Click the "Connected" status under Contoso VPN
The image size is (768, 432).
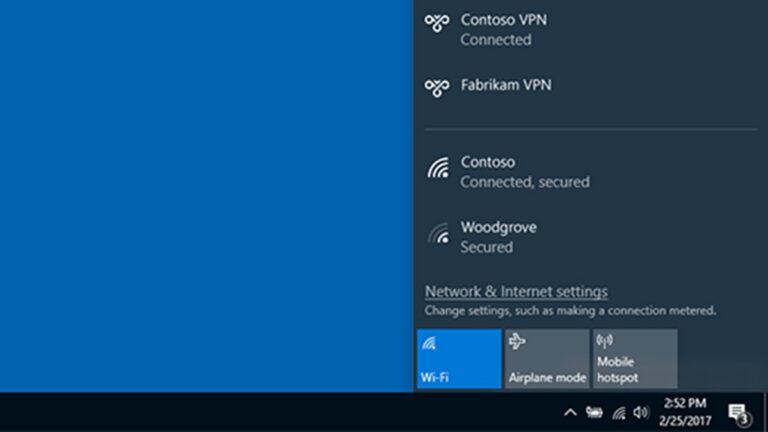click(x=496, y=40)
